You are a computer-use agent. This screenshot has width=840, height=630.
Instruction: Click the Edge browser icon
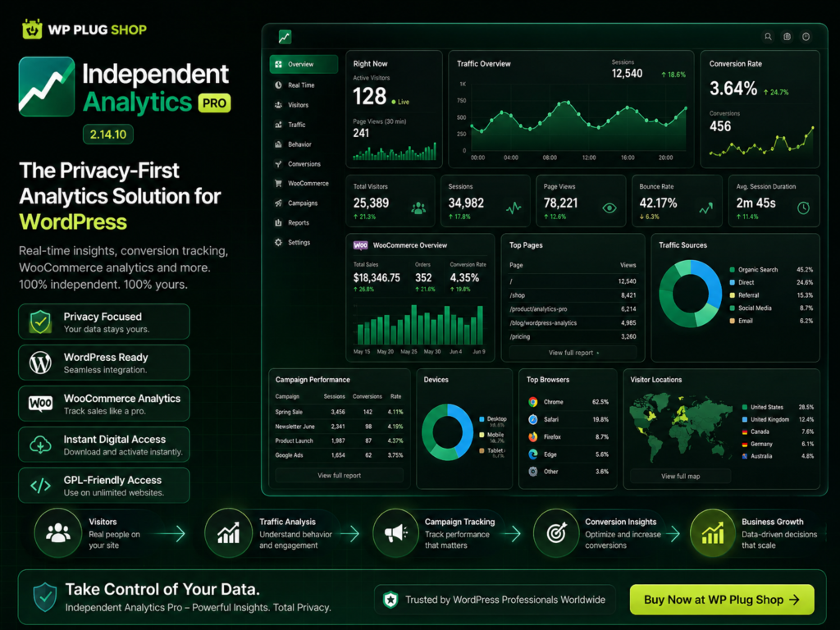pos(533,454)
